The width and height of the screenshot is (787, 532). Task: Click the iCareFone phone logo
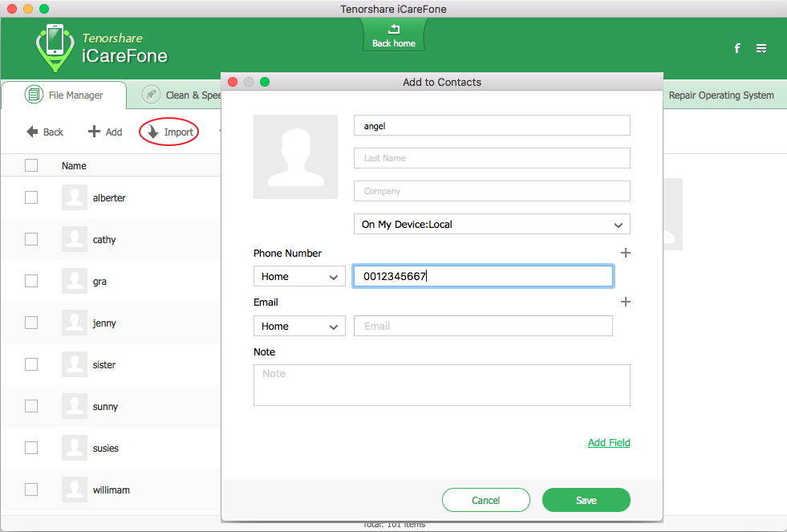55,47
